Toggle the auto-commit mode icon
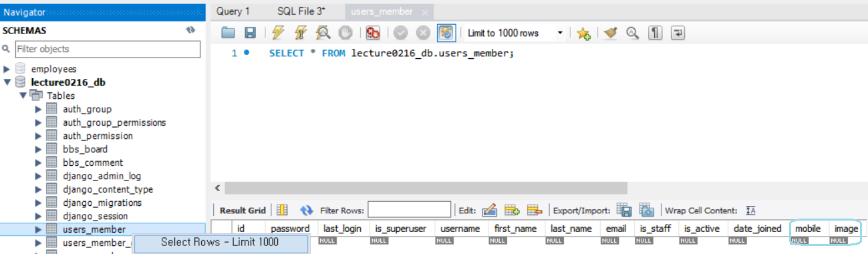This screenshot has height=254, width=868. tap(446, 33)
